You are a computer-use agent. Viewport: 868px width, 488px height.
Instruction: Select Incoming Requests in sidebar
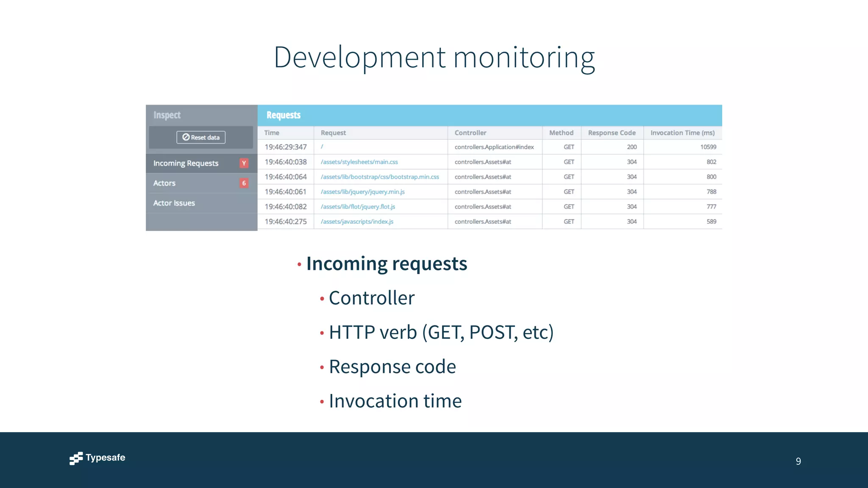click(186, 163)
